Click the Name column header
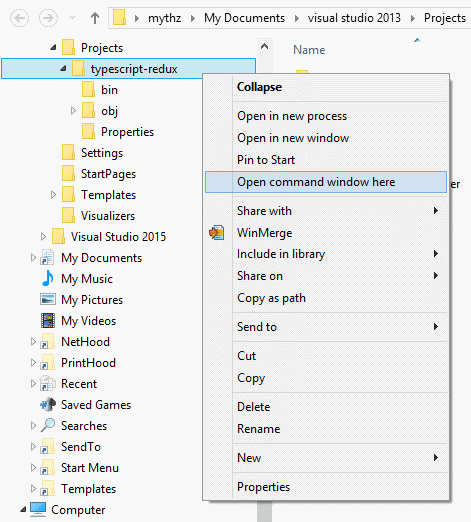This screenshot has height=522, width=471. (x=309, y=50)
